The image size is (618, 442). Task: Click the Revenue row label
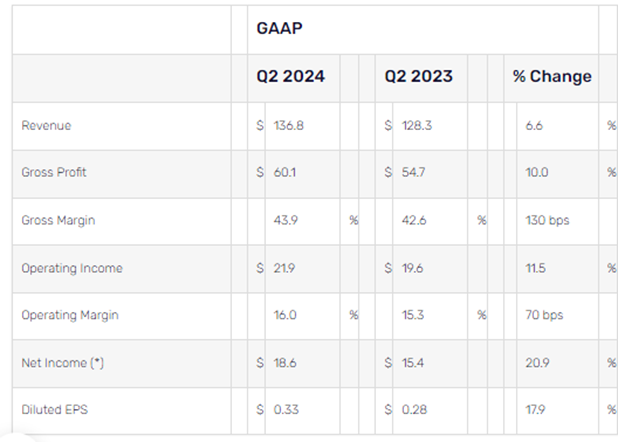pos(46,126)
